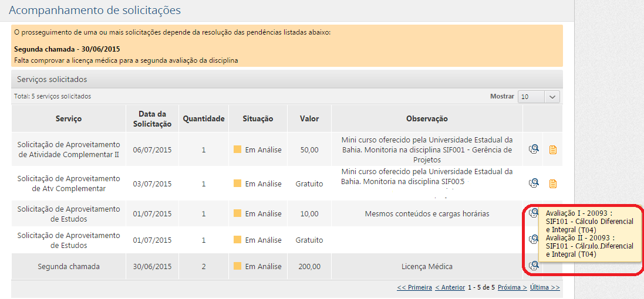Open document icon for Atividade Complementar II row
Viewport: 644px width, 299px height.
552,149
